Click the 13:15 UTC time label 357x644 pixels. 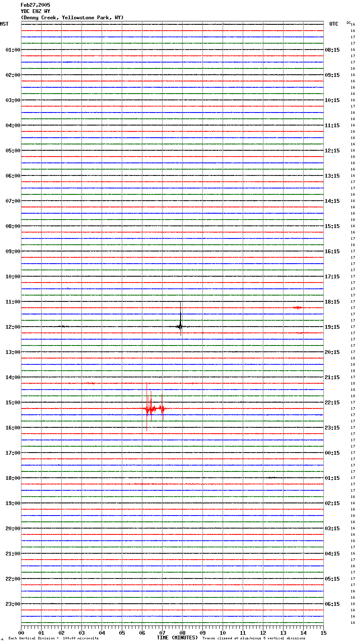coord(332,176)
